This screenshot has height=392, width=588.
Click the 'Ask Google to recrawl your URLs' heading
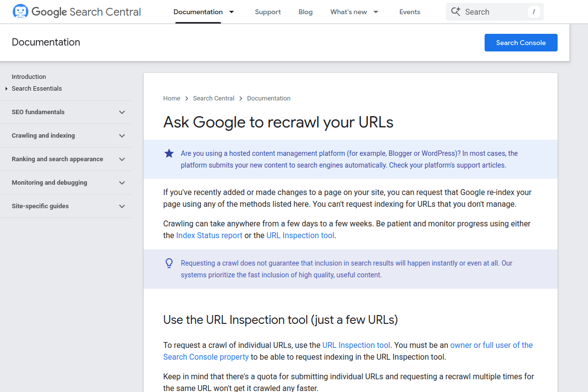pyautogui.click(x=278, y=122)
